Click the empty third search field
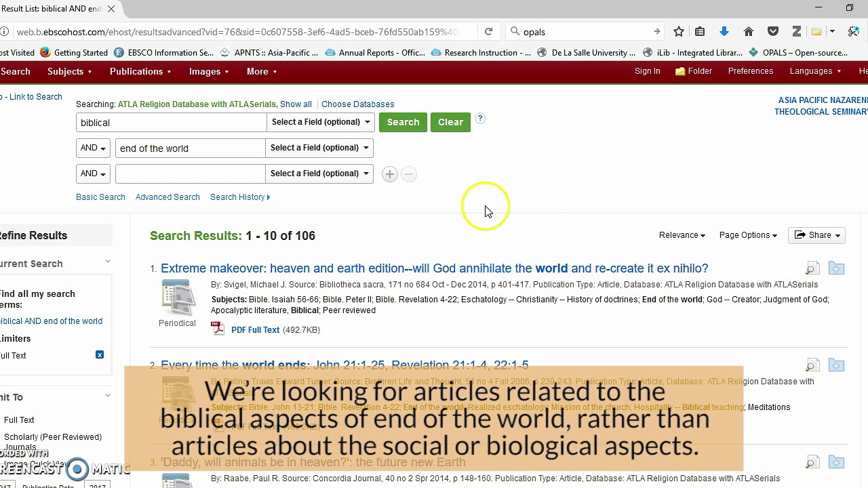Viewport: 868px width, 488px height. pos(190,174)
